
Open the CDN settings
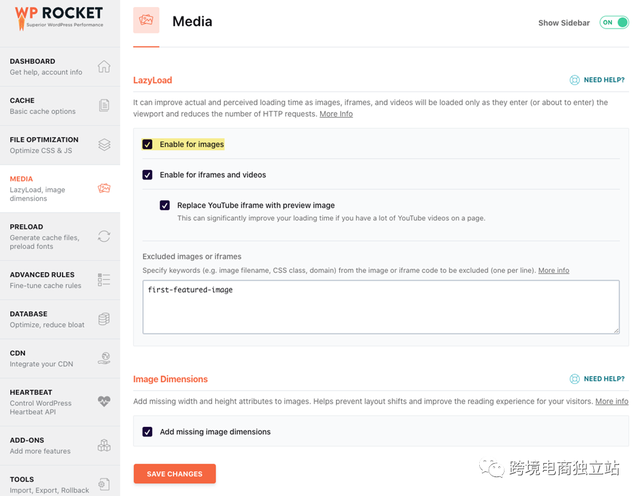60,358
